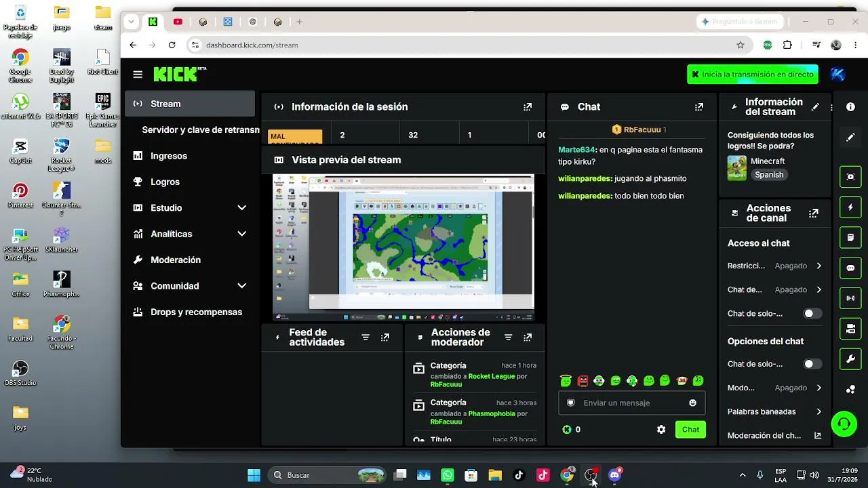Open WhatsApp from the taskbar

[448, 475]
